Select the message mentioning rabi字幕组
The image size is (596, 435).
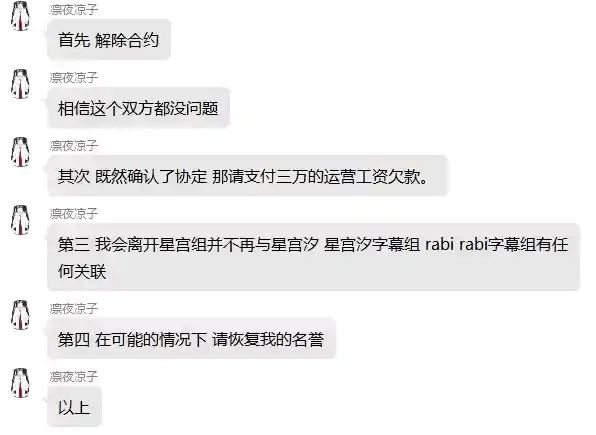click(x=313, y=257)
